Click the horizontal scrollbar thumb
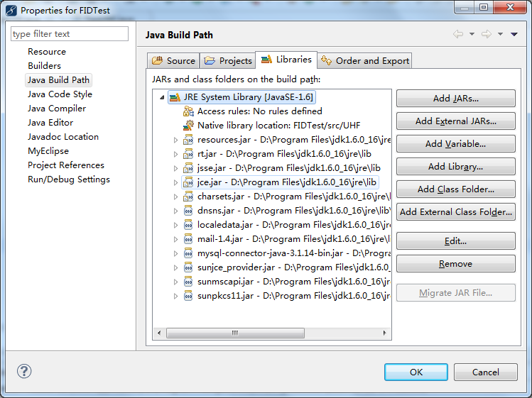 (236, 333)
